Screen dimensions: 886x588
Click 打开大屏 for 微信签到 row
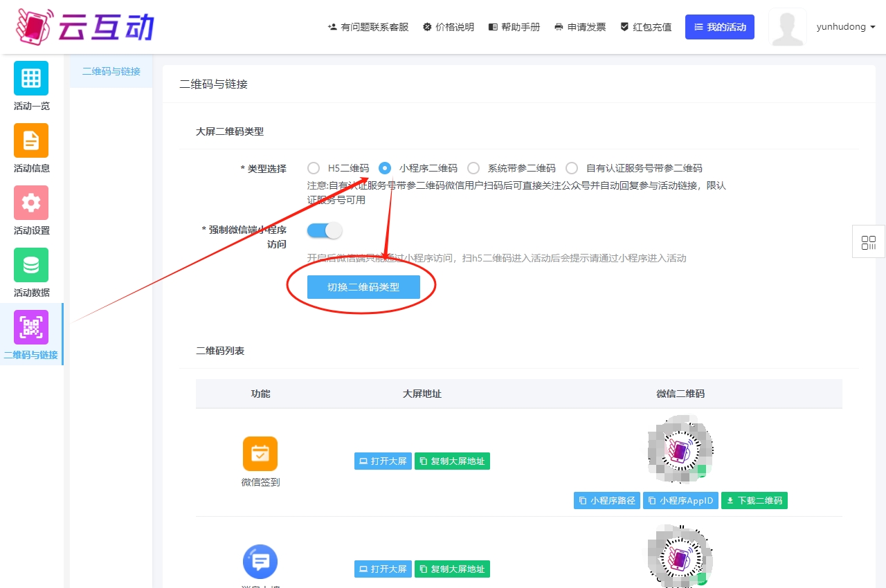(383, 461)
